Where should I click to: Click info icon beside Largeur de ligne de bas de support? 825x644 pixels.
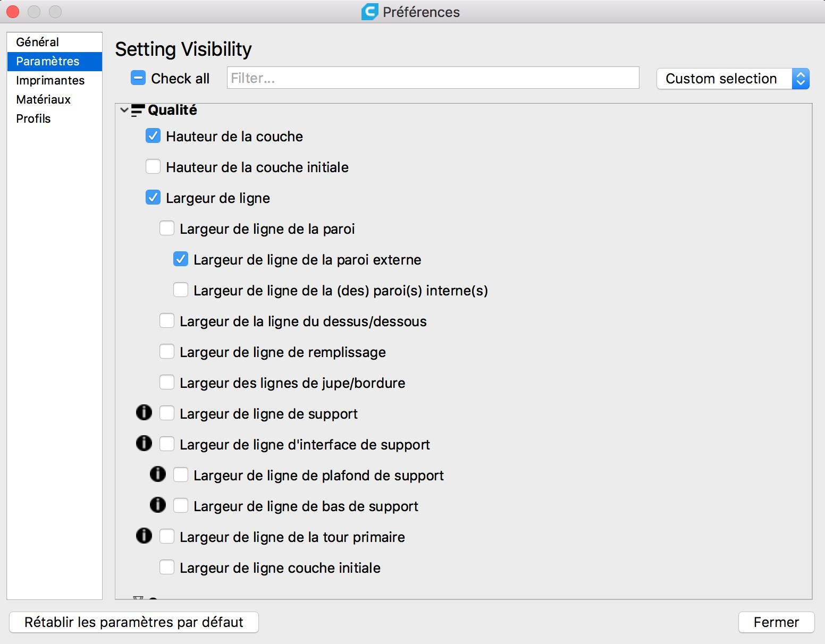(x=158, y=505)
